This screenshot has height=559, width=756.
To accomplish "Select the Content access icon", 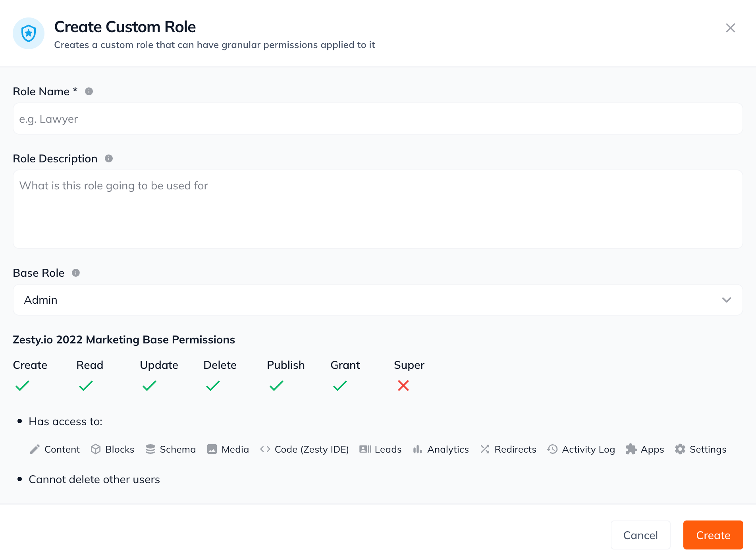I will [35, 449].
